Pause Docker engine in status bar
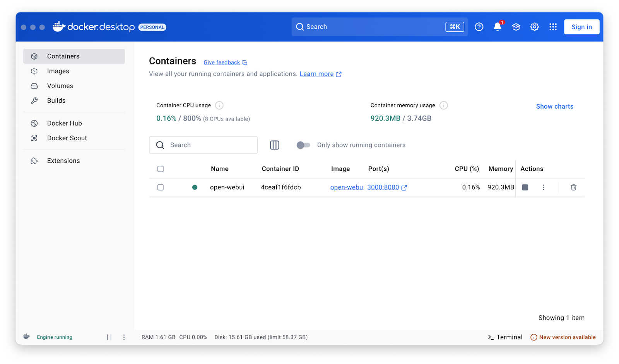Screen dimensions: 619x364 click(109, 337)
